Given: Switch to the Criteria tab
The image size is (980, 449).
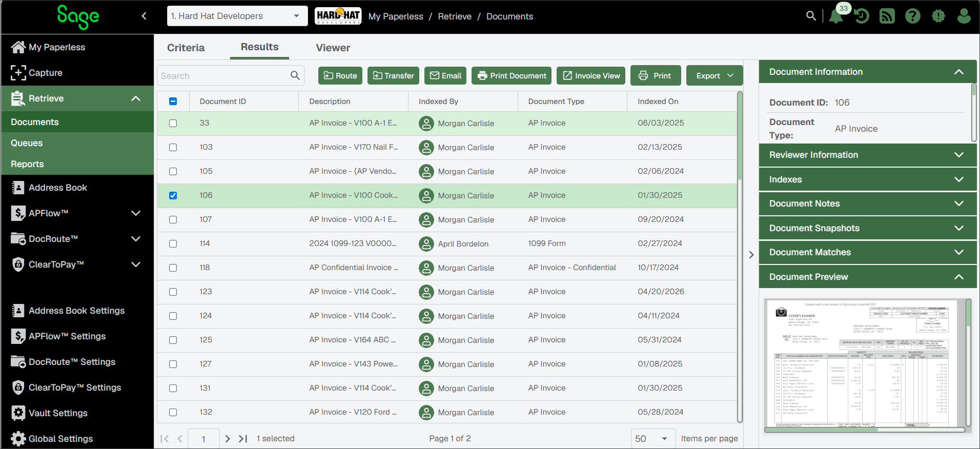Looking at the screenshot, I should click(x=186, y=48).
